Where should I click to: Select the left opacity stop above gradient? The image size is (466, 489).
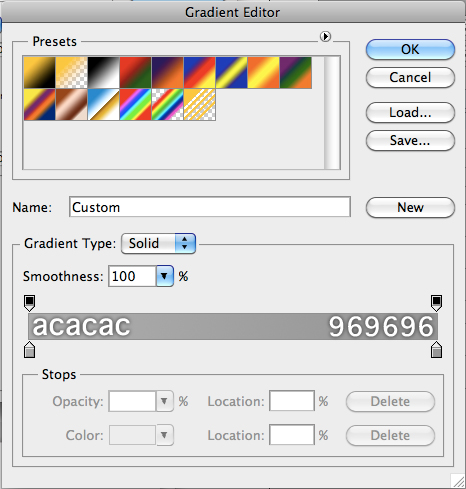click(30, 303)
